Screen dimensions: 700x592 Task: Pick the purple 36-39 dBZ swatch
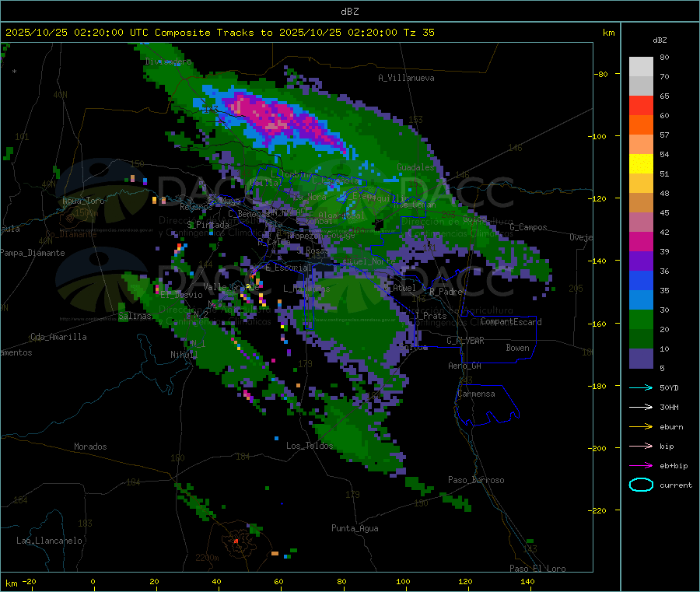click(641, 261)
